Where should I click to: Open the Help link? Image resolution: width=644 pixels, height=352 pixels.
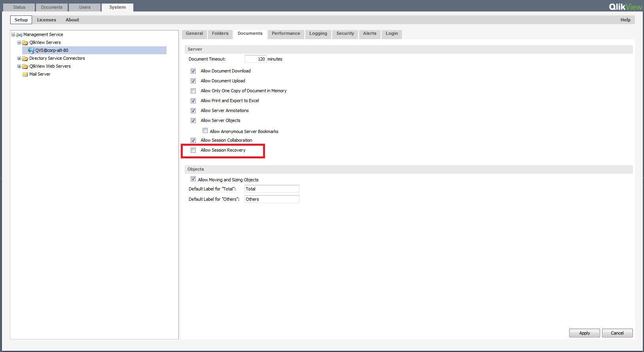tap(625, 20)
